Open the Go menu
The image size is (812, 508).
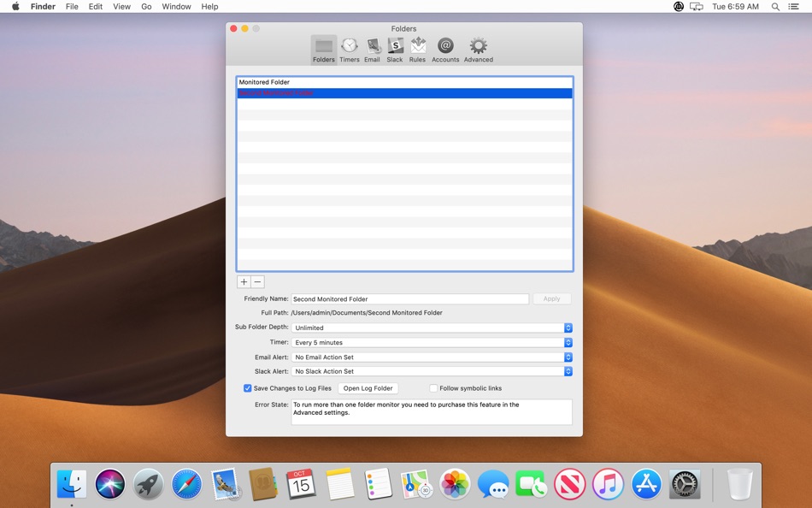click(146, 6)
